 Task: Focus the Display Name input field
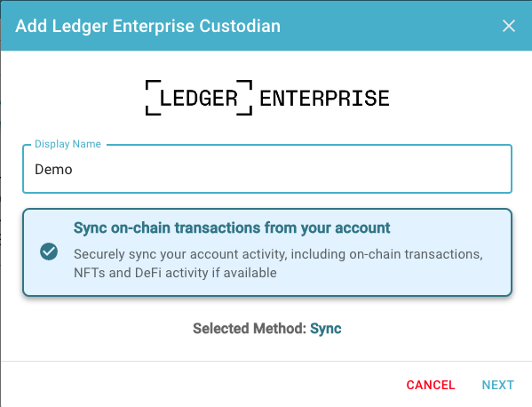267,169
